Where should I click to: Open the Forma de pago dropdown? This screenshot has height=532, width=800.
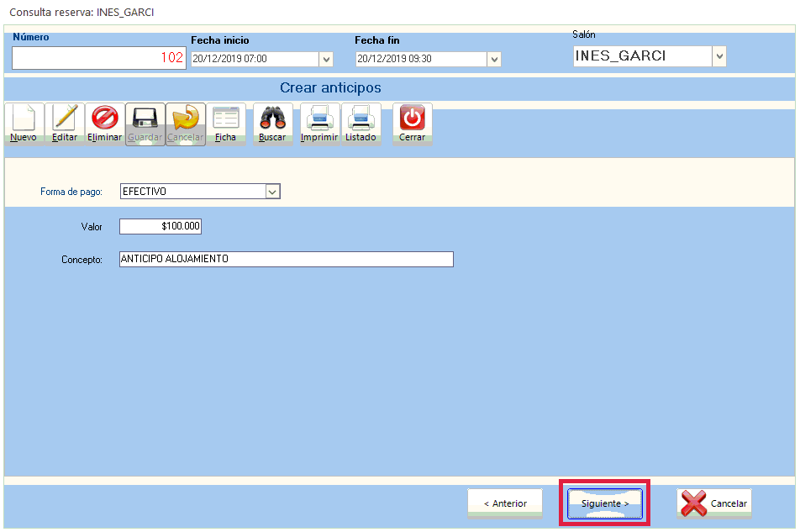pos(272,192)
